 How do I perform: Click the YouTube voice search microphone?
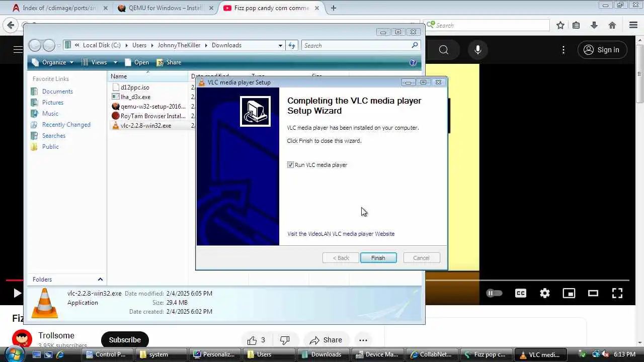click(478, 50)
